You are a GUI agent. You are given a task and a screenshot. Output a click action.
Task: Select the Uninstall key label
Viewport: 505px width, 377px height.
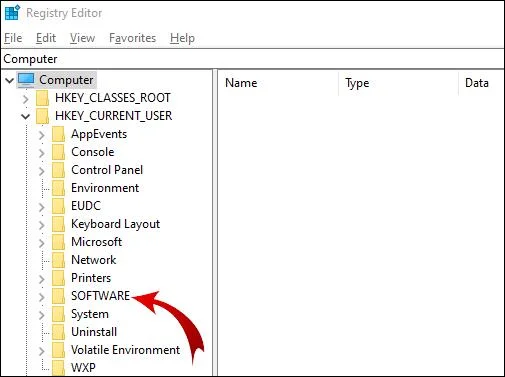tap(94, 332)
